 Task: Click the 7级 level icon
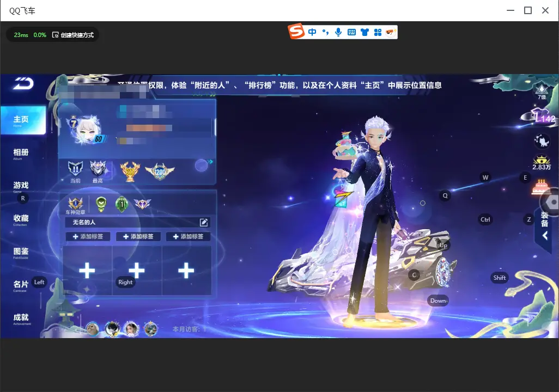pos(542,91)
